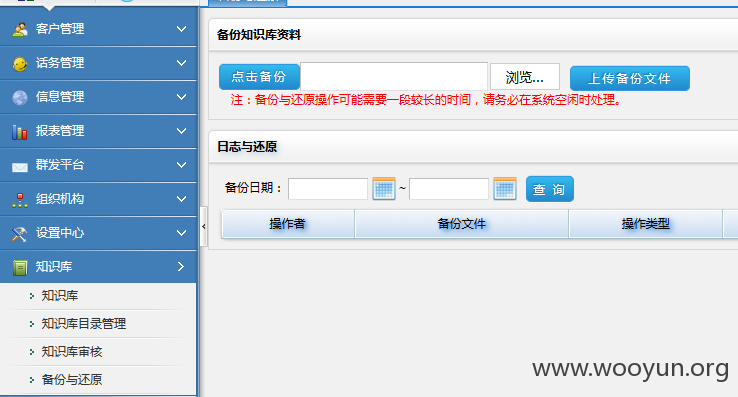Click the 话务管理 smiley icon
Screen dimensions: 738x397
pyautogui.click(x=20, y=63)
